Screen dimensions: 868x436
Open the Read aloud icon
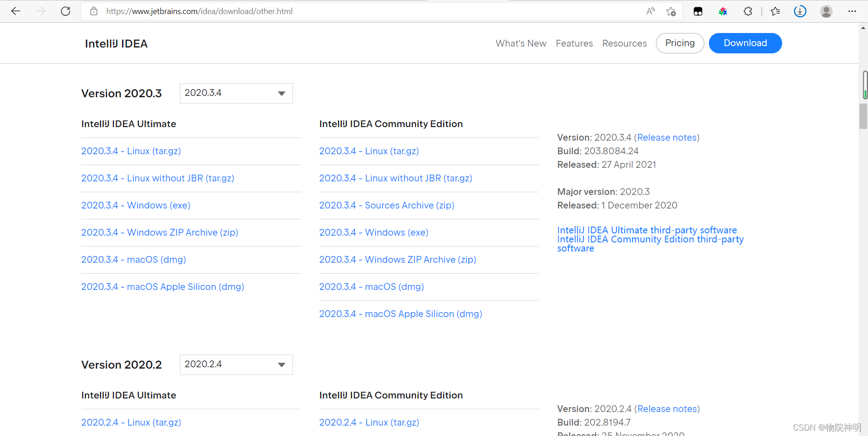(651, 11)
